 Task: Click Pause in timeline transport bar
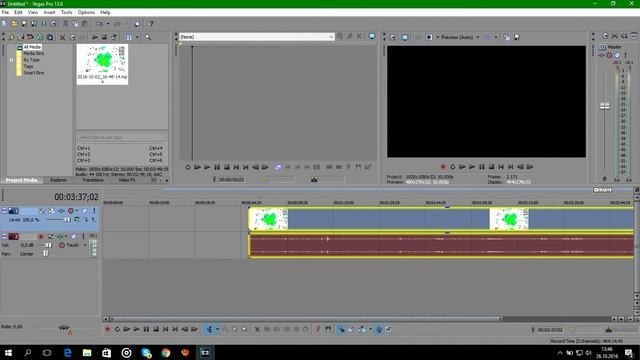[x=146, y=329]
